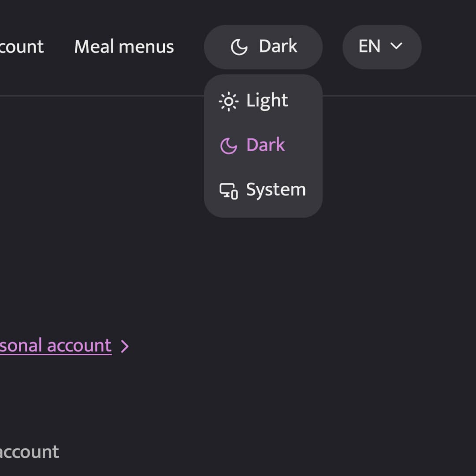Select the highlighted Dark theme option

coord(263,145)
